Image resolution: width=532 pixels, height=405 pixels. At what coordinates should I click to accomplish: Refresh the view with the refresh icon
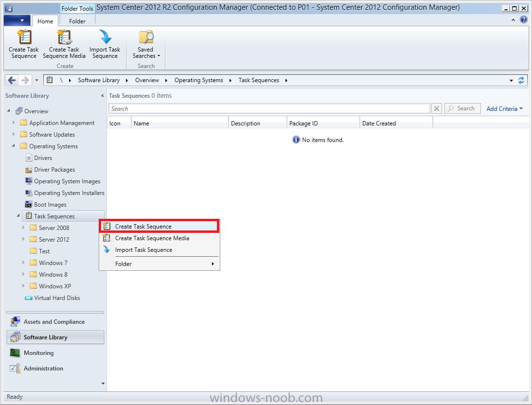point(521,80)
